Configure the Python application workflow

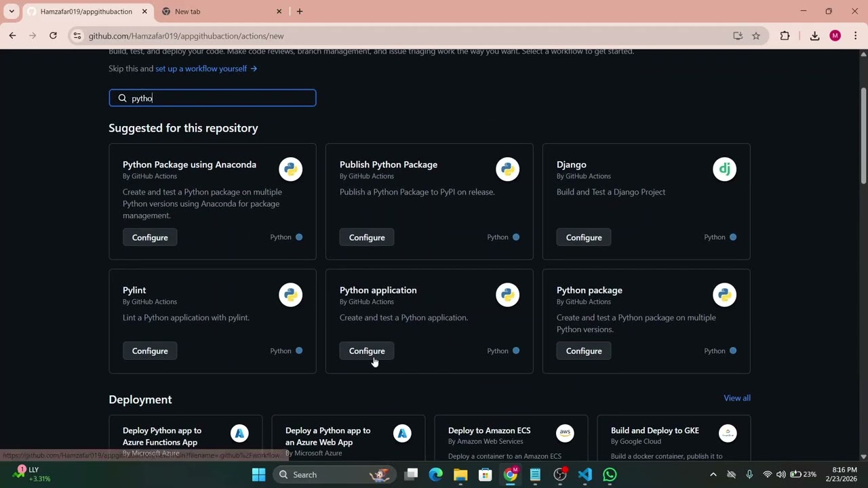367,351
